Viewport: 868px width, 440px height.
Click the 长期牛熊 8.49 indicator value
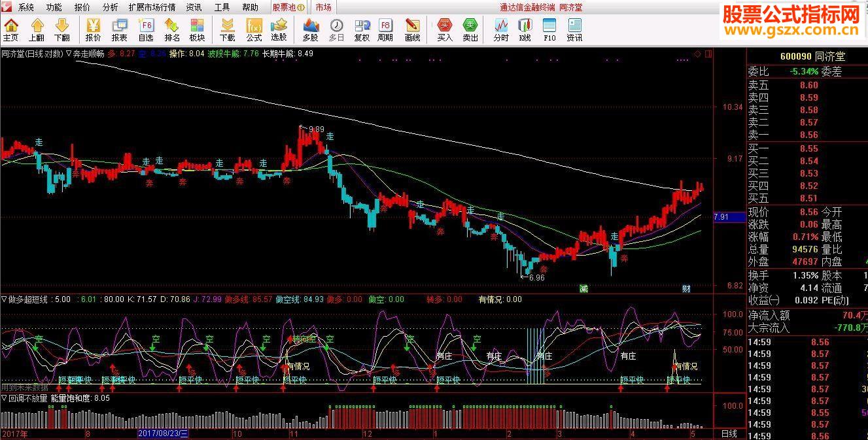click(288, 54)
